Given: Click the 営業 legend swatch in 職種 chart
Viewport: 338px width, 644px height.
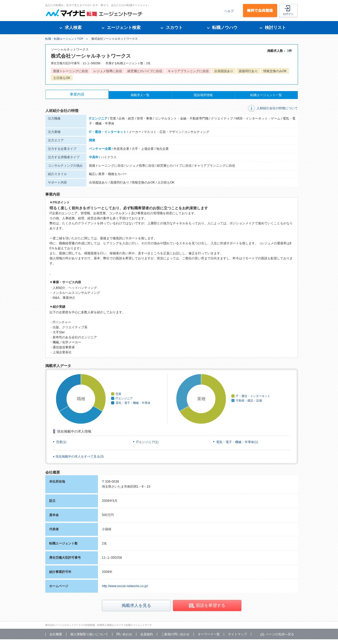Looking at the screenshot, I should [113, 394].
